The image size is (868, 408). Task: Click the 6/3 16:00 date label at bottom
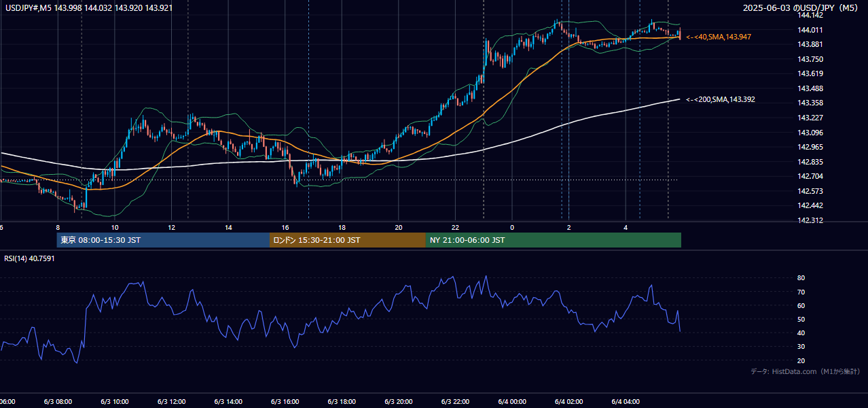click(284, 401)
